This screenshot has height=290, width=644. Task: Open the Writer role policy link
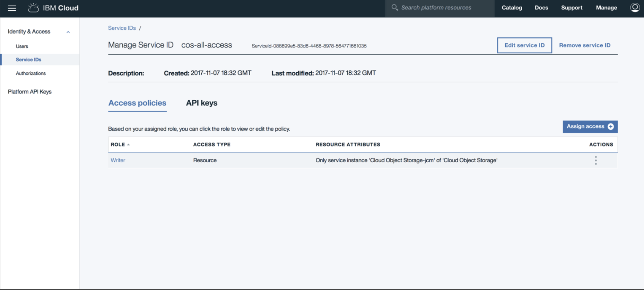[118, 160]
